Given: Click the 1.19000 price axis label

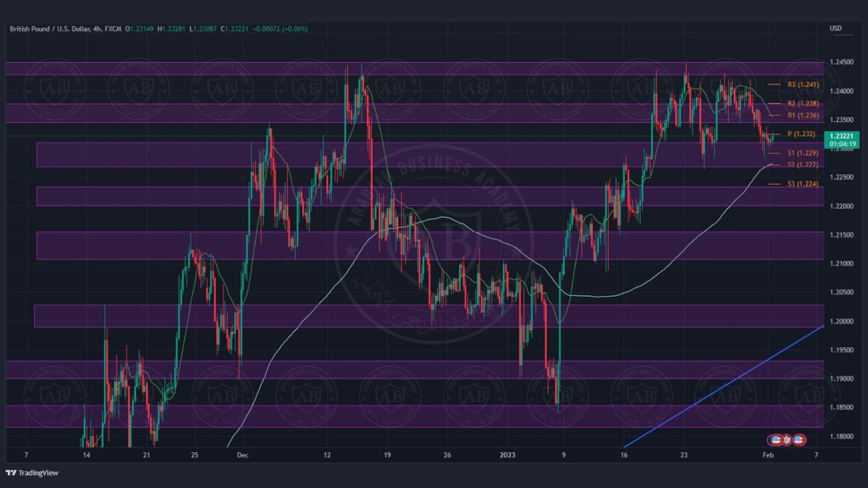Looking at the screenshot, I should point(841,379).
